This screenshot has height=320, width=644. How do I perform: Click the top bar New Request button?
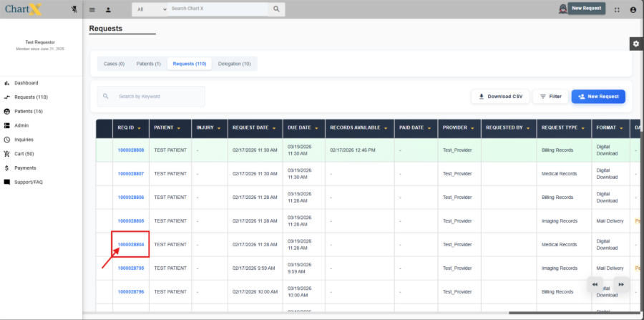tap(587, 8)
